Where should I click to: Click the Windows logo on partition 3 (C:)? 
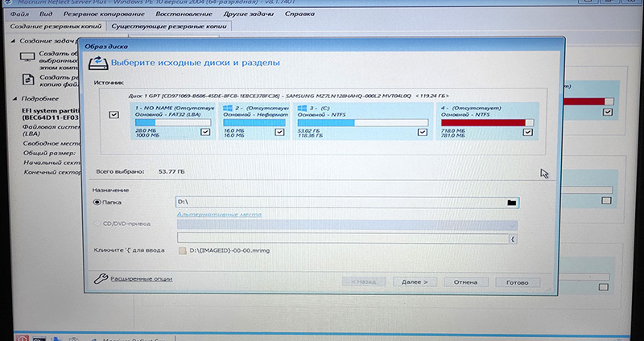[x=303, y=107]
